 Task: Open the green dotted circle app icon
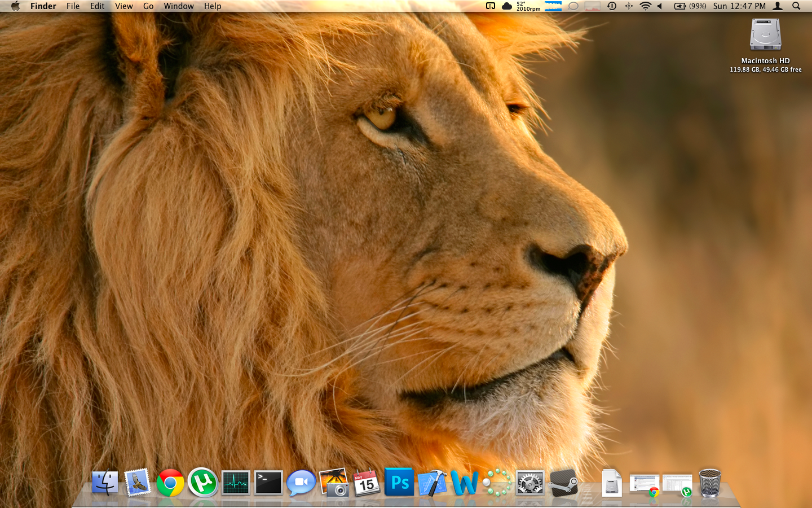[497, 483]
